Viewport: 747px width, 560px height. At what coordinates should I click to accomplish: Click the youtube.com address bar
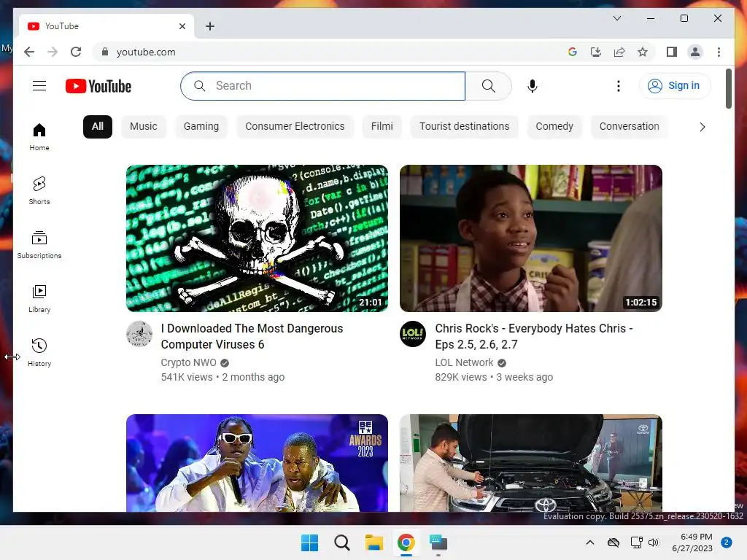pyautogui.click(x=329, y=52)
